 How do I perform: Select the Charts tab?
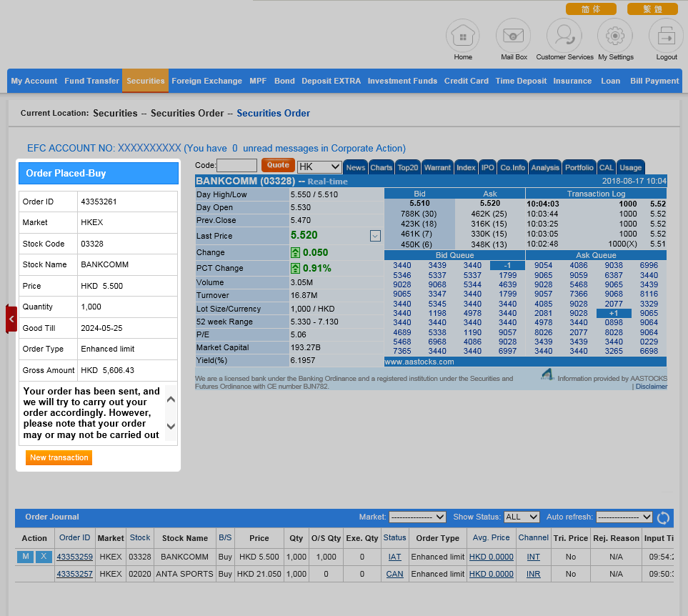pyautogui.click(x=381, y=167)
